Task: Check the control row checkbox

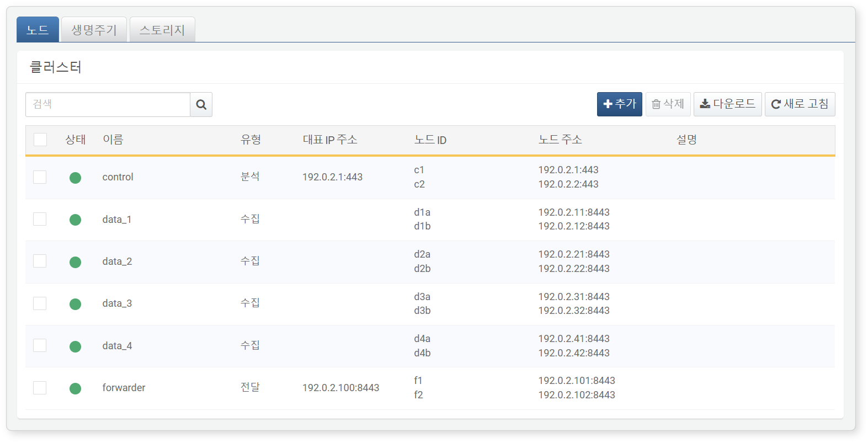Action: click(x=40, y=177)
